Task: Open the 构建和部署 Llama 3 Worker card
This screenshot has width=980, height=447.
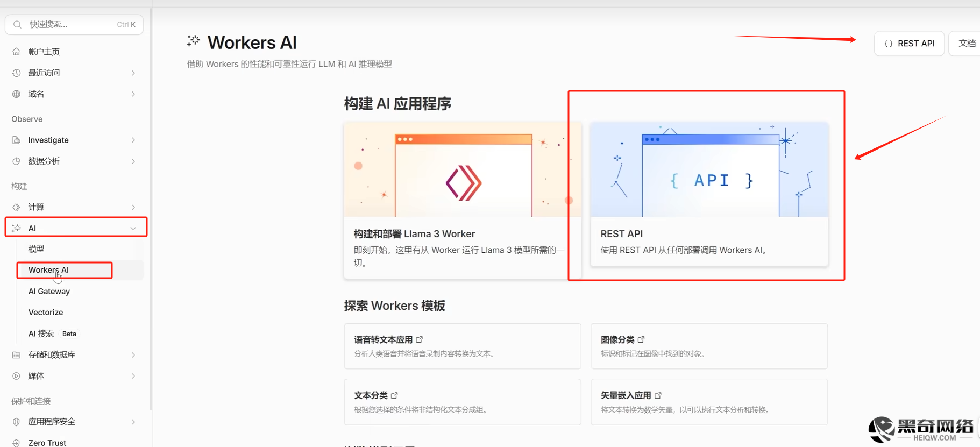Action: coord(463,200)
